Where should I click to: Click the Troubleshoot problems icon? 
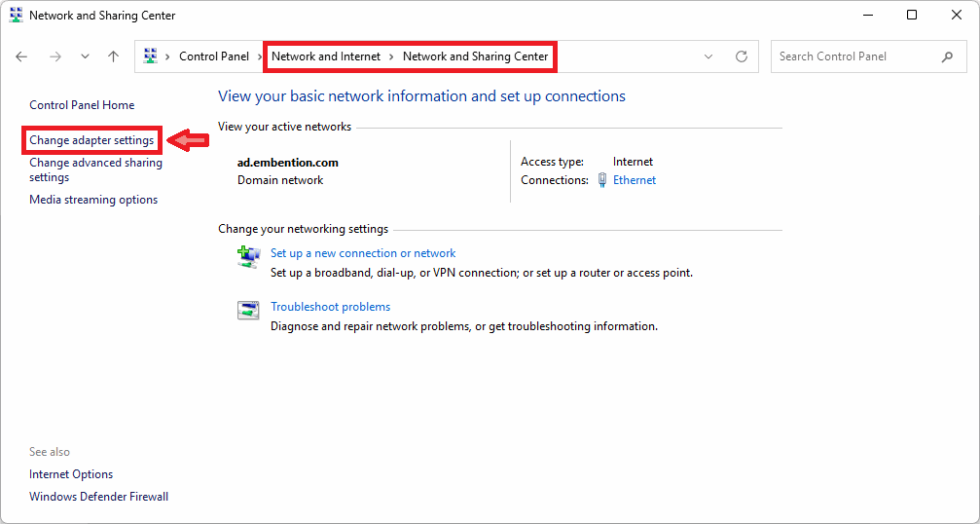point(248,310)
